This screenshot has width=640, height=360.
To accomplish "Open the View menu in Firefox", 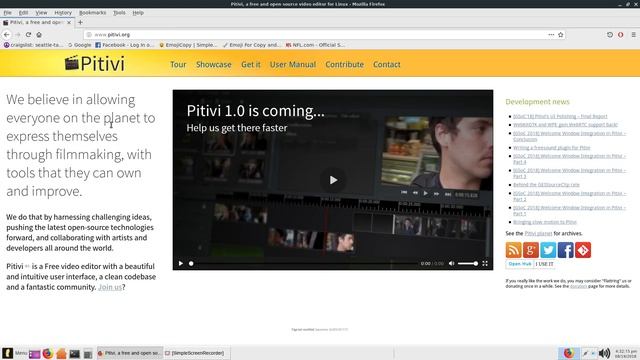I will pos(41,13).
